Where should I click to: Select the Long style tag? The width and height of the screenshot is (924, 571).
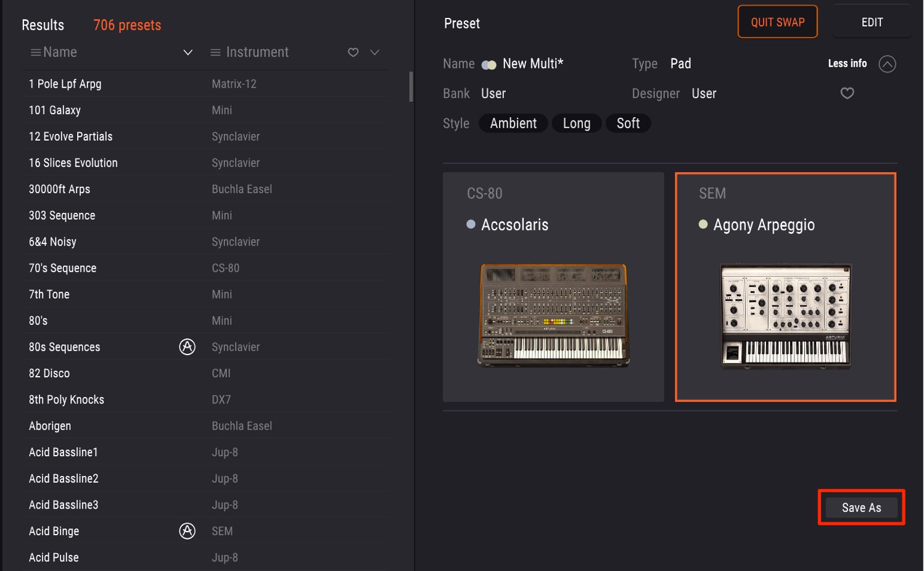point(577,123)
